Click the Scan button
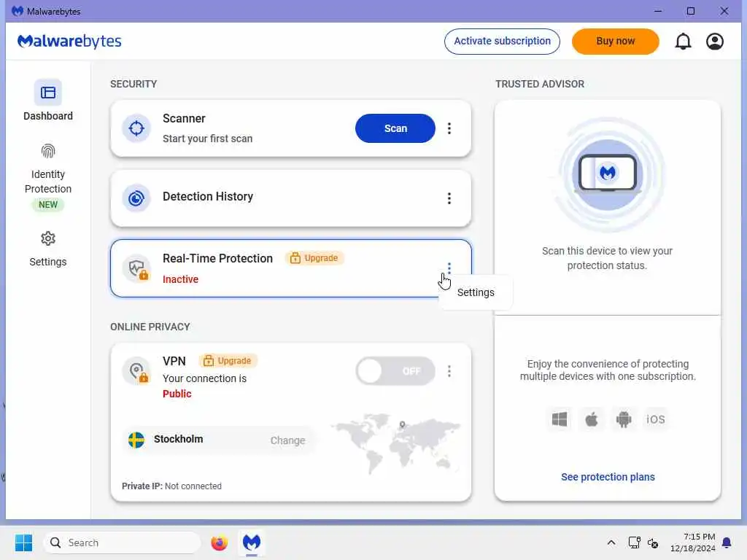Screen dimensions: 747x560 pyautogui.click(x=395, y=128)
